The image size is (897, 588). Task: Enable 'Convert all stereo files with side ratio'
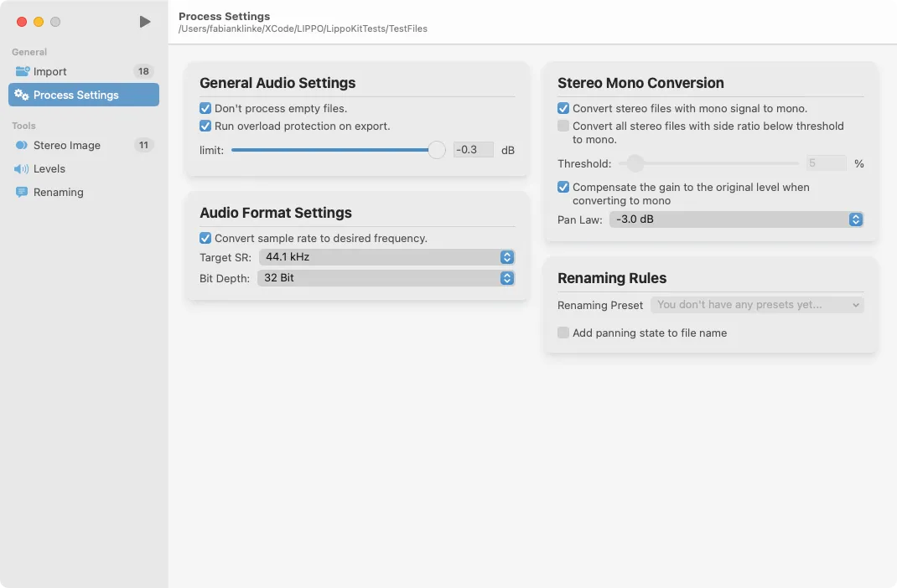coord(563,126)
